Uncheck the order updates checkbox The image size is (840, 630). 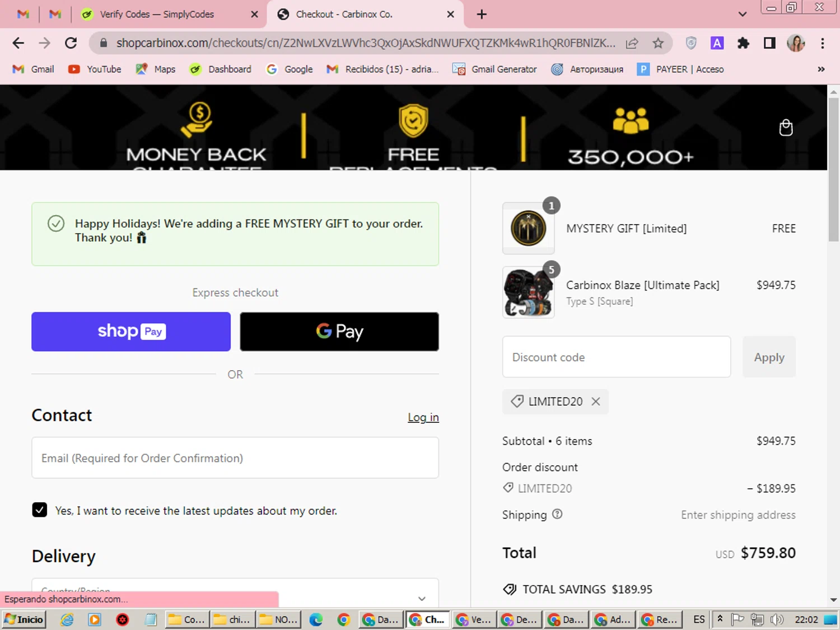point(39,510)
